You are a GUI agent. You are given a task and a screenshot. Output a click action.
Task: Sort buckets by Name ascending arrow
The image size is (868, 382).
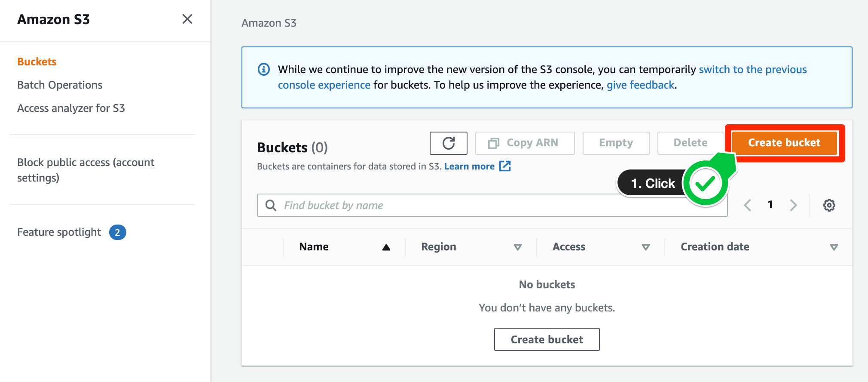(x=386, y=247)
